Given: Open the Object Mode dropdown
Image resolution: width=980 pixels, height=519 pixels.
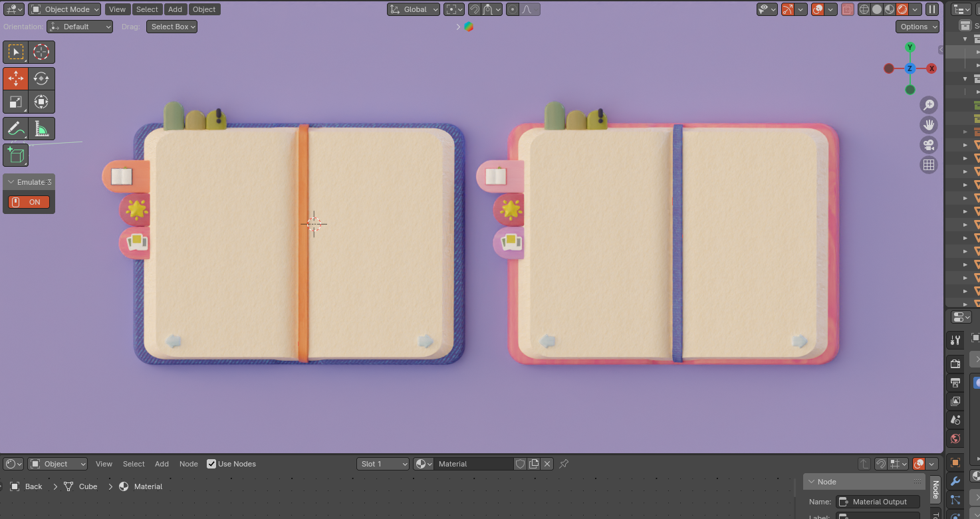Looking at the screenshot, I should [64, 9].
